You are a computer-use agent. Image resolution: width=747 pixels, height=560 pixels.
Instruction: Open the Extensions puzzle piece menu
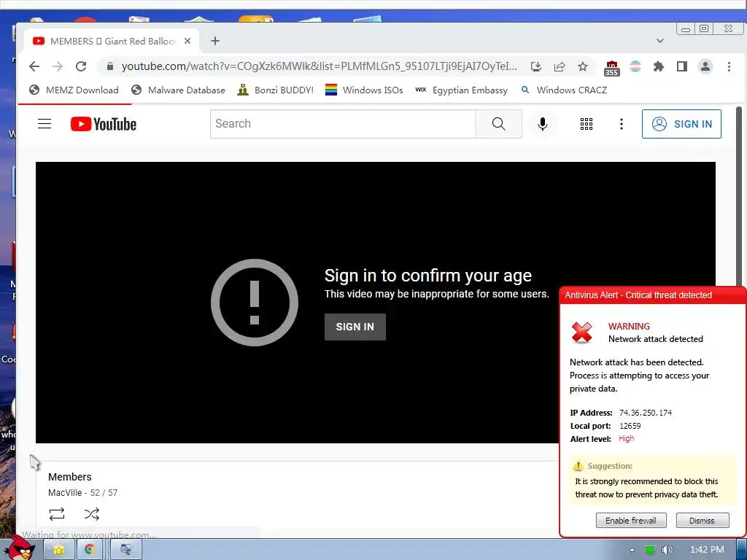[659, 66]
